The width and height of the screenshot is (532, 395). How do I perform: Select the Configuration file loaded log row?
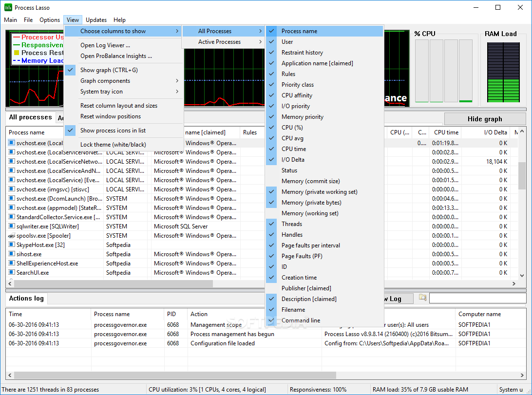point(266,343)
